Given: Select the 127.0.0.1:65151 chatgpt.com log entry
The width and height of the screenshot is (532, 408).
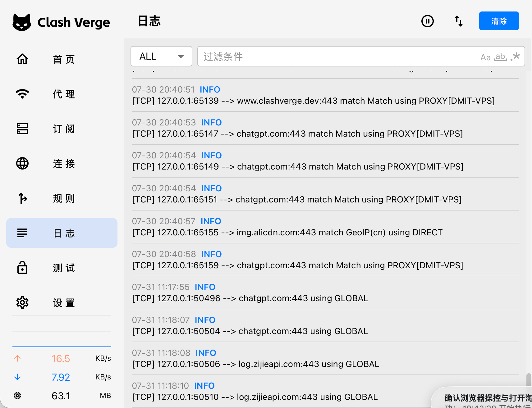Looking at the screenshot, I should pyautogui.click(x=325, y=194).
